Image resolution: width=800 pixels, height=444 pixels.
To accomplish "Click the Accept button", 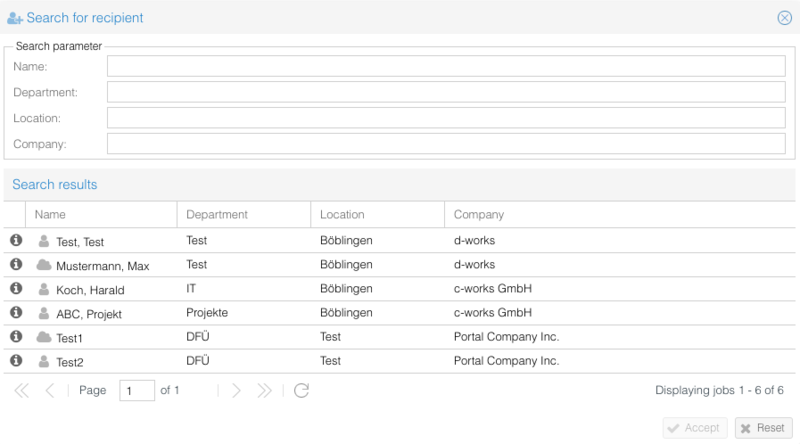I will (694, 428).
